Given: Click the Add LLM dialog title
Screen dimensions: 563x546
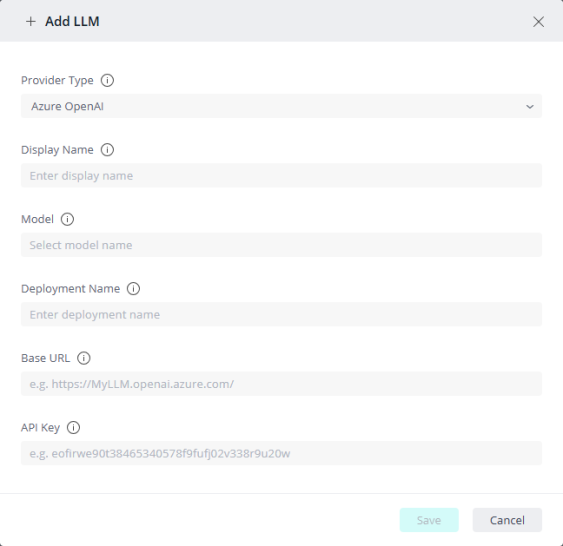Looking at the screenshot, I should click(72, 22).
